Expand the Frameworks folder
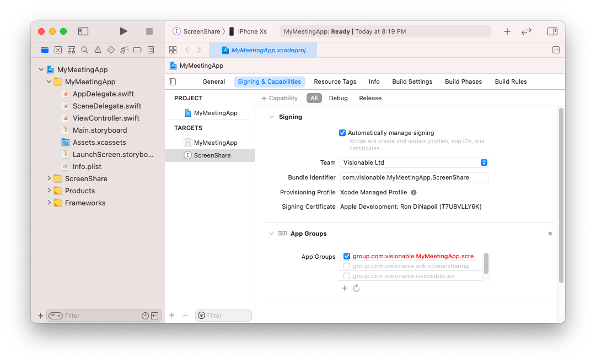Image resolution: width=596 pixels, height=364 pixels. coord(49,203)
